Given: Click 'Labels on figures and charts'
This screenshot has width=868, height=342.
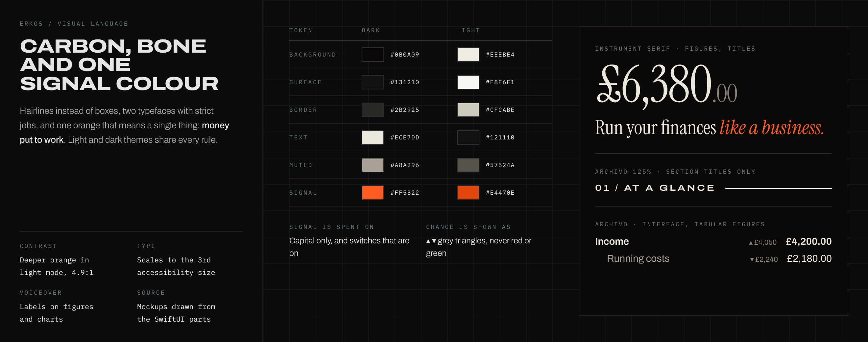Looking at the screenshot, I should point(57,313).
